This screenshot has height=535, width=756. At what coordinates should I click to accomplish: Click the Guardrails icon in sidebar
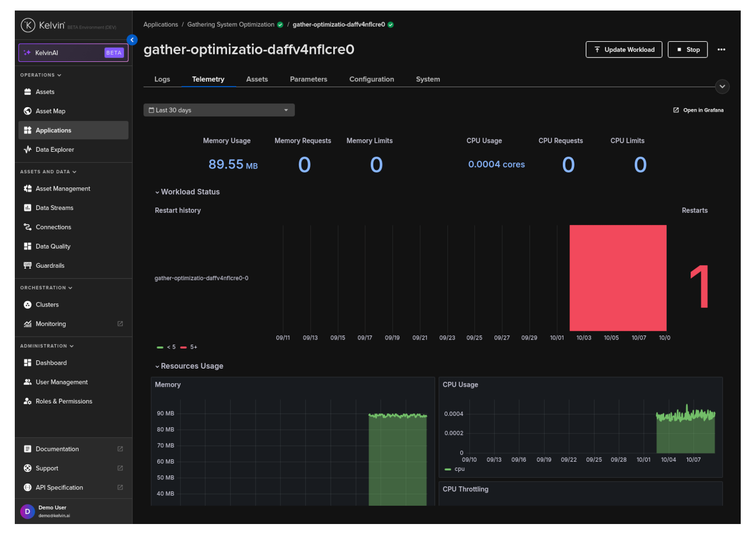point(28,266)
